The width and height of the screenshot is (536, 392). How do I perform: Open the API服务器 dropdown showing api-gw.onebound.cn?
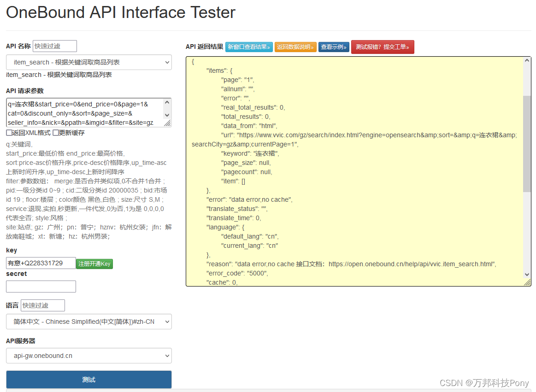(x=88, y=356)
